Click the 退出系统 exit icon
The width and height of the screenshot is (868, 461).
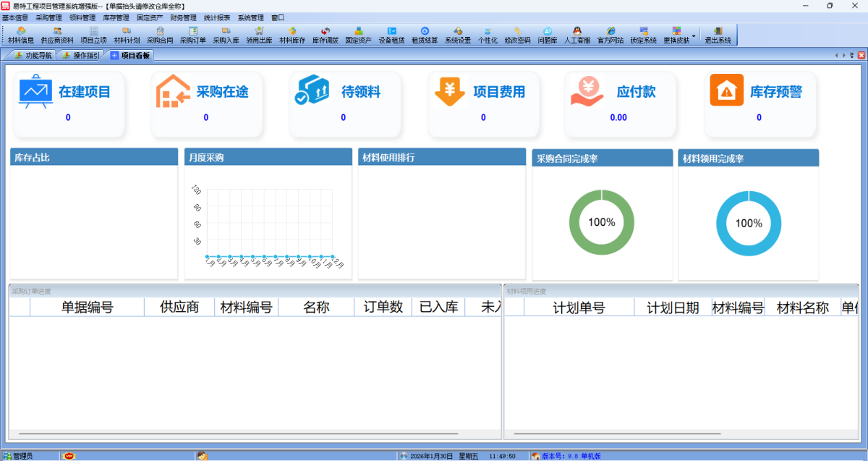point(718,35)
